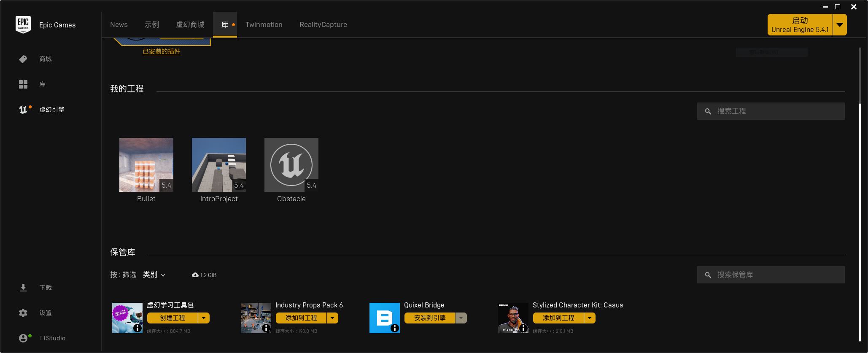Image resolution: width=868 pixels, height=353 pixels.
Task: Launch Unreal Engine 5.4.1 with 启动
Action: click(x=800, y=25)
